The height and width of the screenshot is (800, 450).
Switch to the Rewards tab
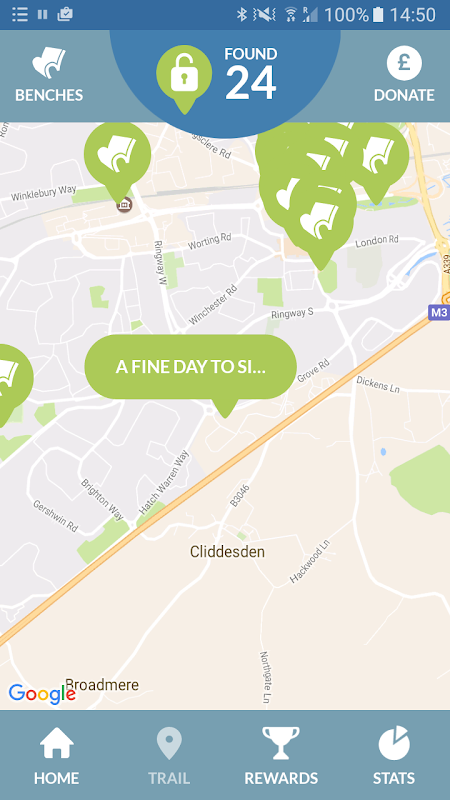(x=281, y=755)
